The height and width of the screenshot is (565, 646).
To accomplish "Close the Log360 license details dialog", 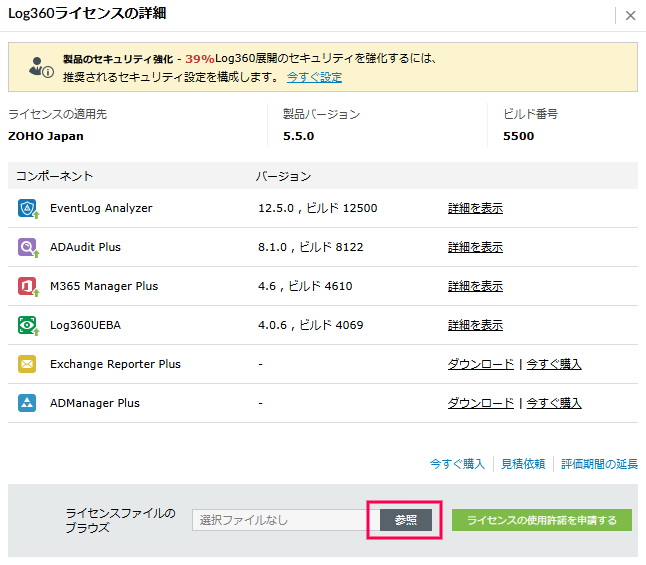I will click(630, 16).
